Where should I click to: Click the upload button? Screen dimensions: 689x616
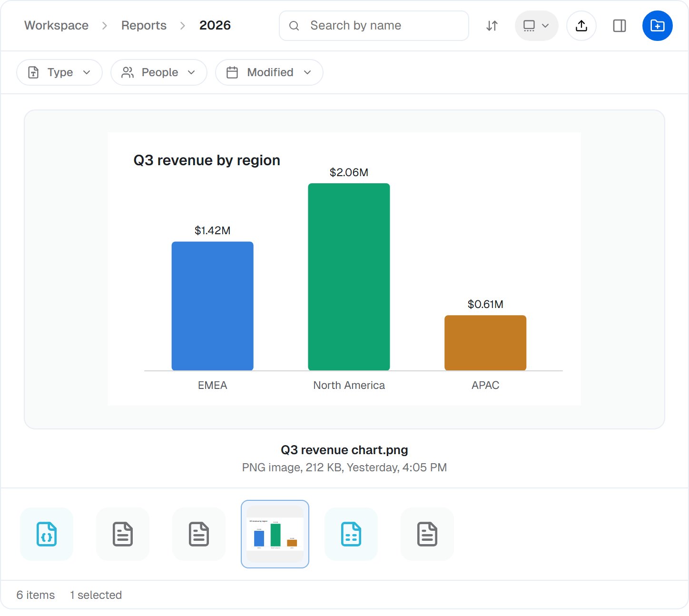(581, 26)
